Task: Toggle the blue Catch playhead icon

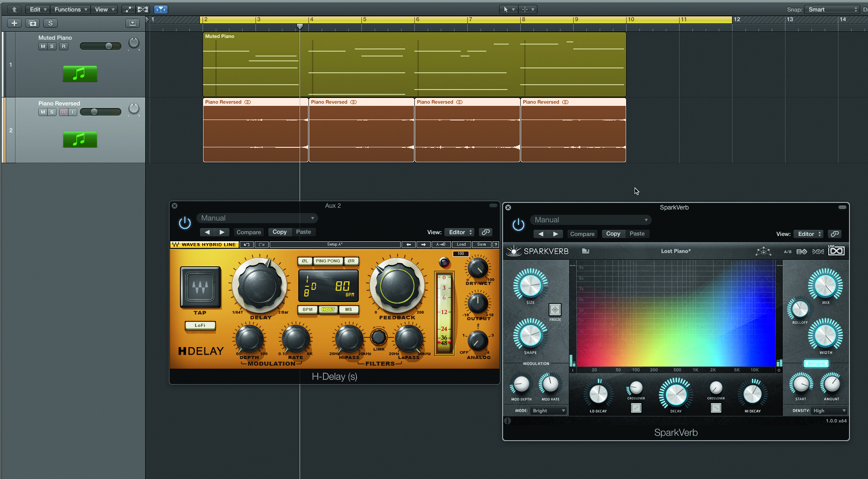Action: click(x=161, y=9)
